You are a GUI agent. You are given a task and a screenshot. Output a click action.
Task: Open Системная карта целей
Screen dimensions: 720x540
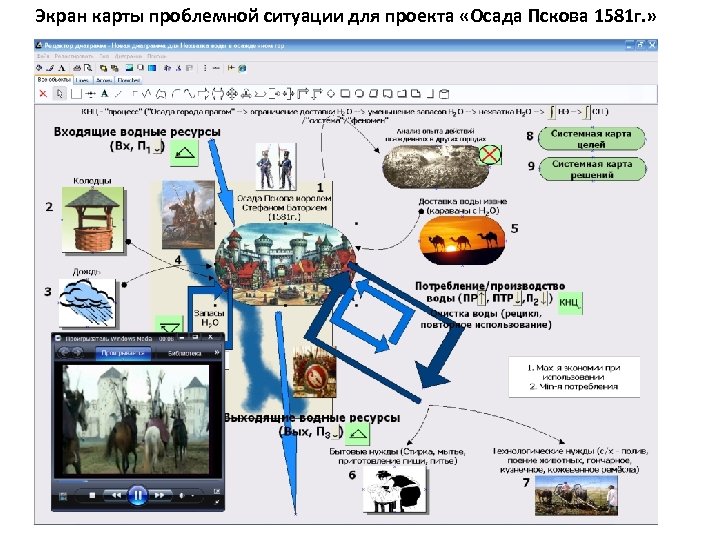[x=591, y=139]
